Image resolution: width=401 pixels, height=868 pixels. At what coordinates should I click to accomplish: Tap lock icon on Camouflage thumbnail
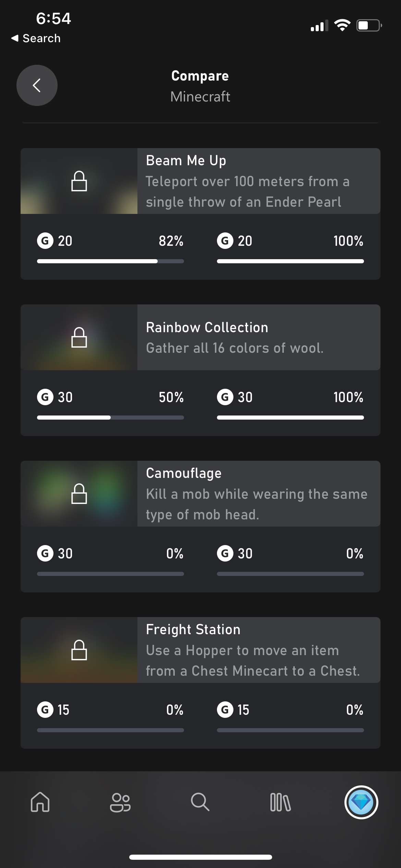click(x=79, y=494)
